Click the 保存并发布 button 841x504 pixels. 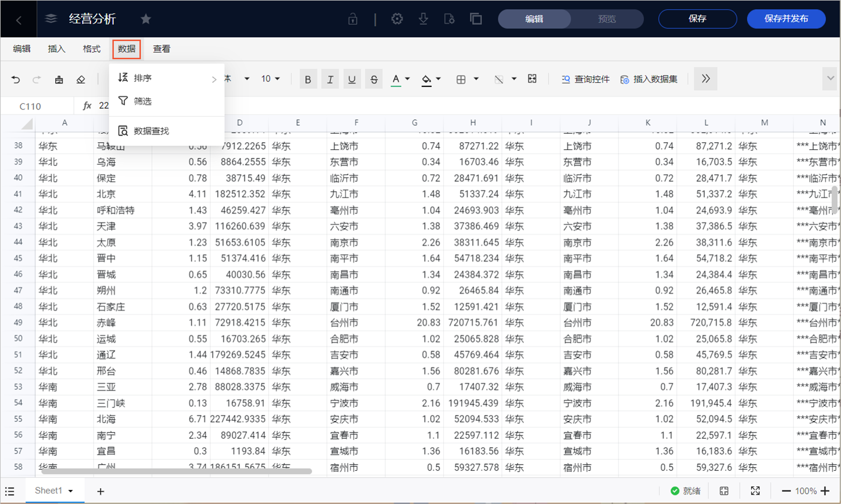pos(786,19)
